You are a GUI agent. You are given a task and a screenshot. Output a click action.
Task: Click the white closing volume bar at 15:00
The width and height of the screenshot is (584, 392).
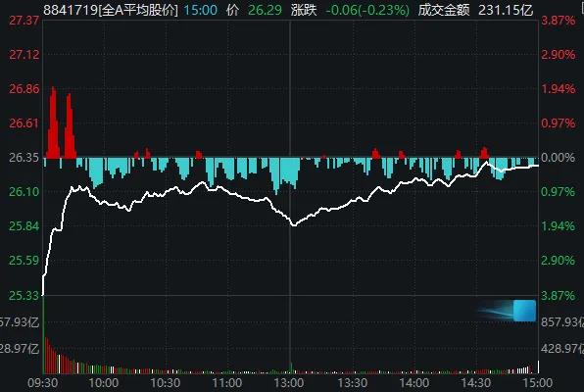click(x=538, y=367)
